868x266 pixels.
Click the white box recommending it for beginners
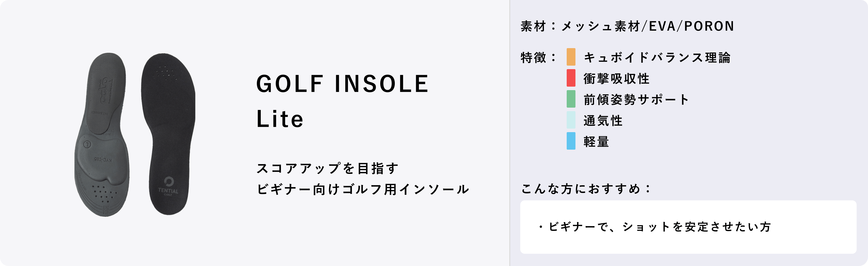(x=688, y=227)
